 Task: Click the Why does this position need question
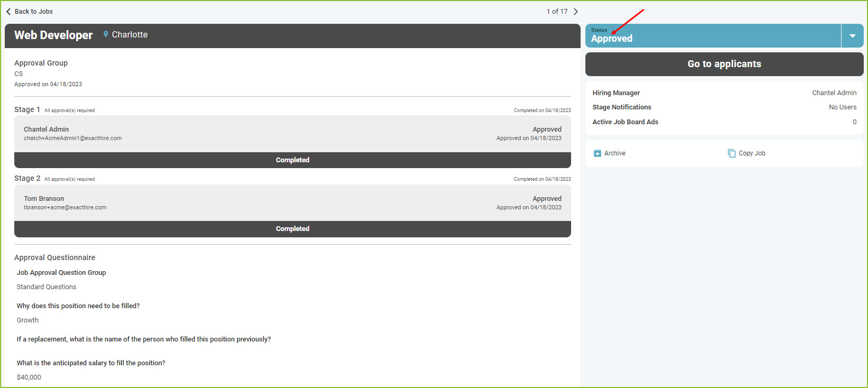coord(78,306)
